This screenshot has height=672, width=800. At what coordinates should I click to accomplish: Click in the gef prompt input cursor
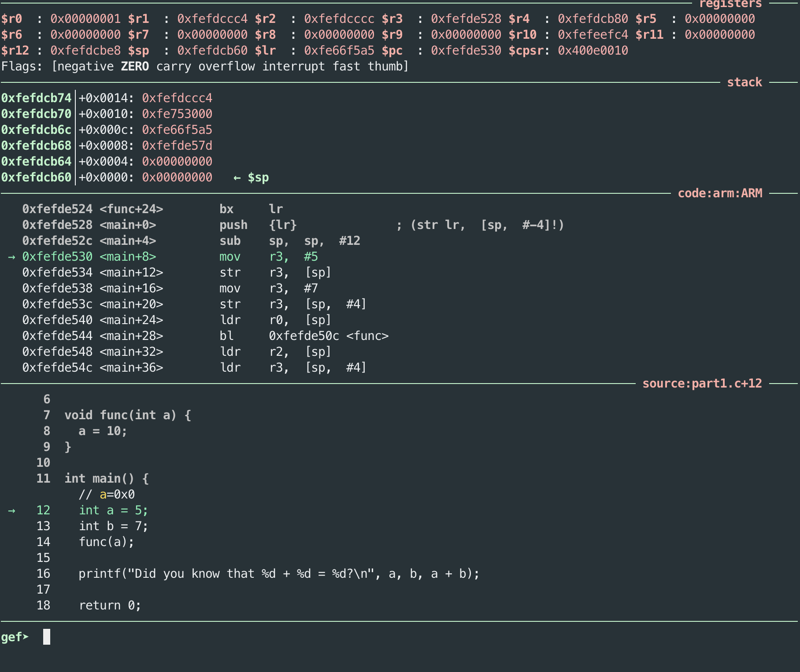47,637
